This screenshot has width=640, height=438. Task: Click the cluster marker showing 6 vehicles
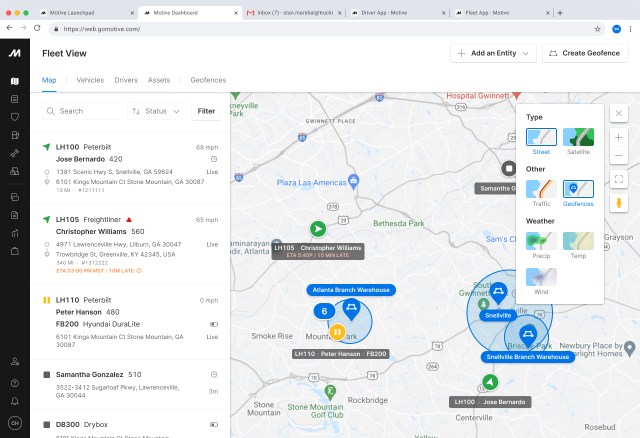coord(324,311)
